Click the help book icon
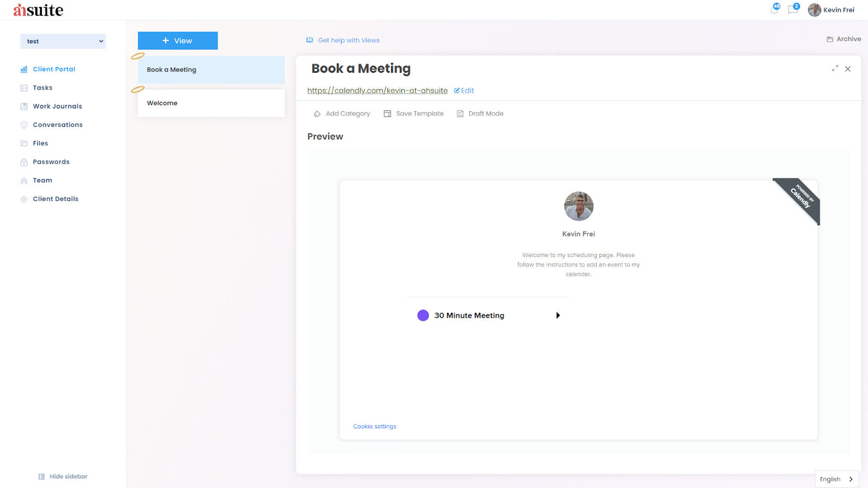 coord(310,40)
